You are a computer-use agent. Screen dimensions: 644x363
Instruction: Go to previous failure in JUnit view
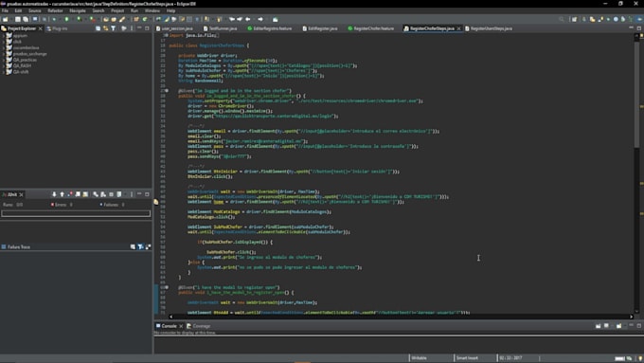tap(62, 194)
